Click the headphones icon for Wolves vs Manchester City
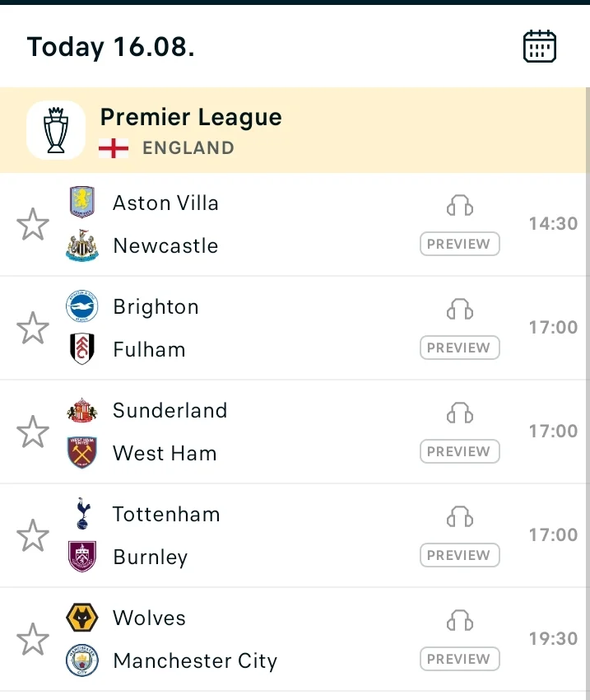Screen dimensions: 590x700 [x=460, y=621]
